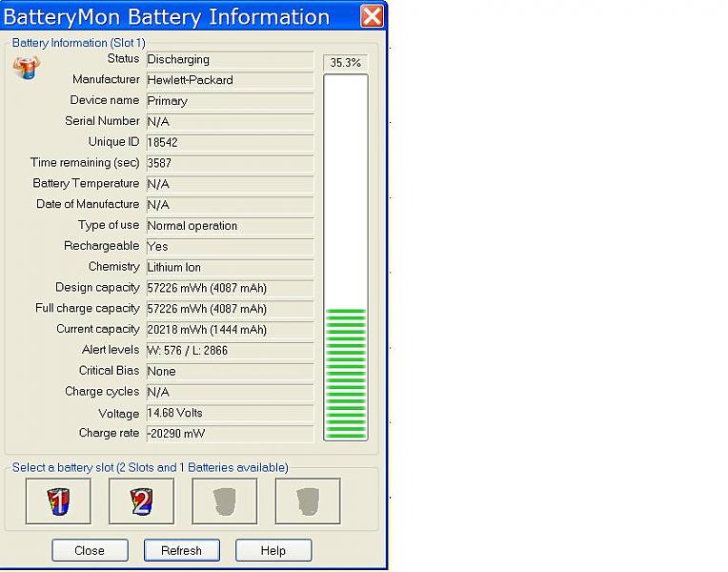Select the Unique ID value 18542

tap(229, 142)
